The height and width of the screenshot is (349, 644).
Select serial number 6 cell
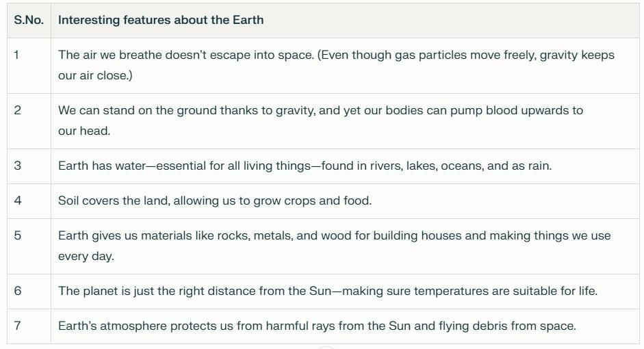17,291
